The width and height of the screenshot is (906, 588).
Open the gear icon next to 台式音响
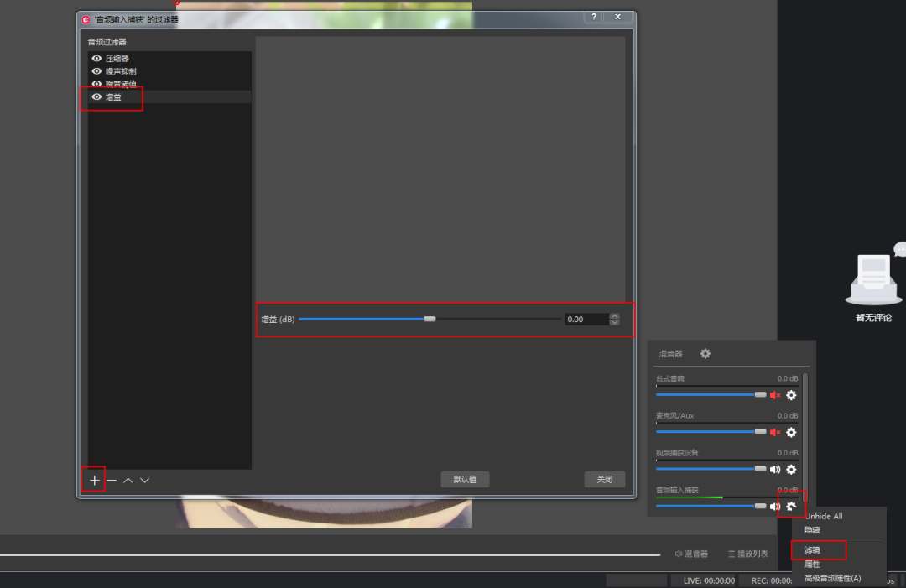coord(791,395)
